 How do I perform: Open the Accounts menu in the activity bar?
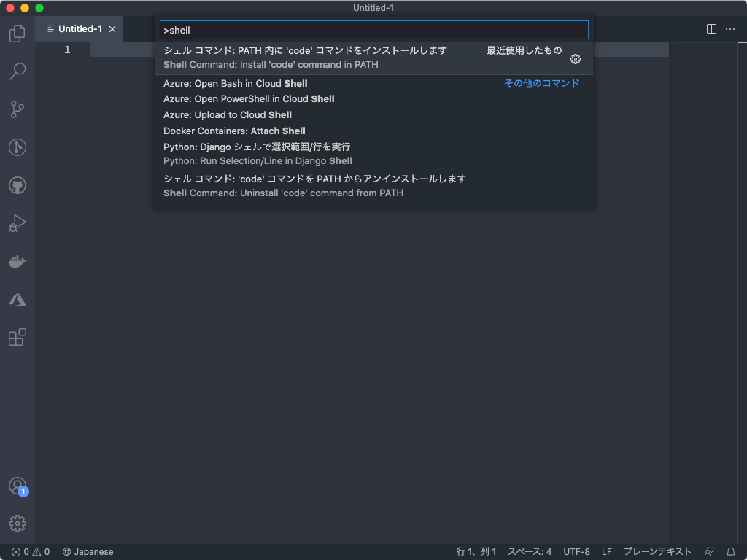(17, 485)
